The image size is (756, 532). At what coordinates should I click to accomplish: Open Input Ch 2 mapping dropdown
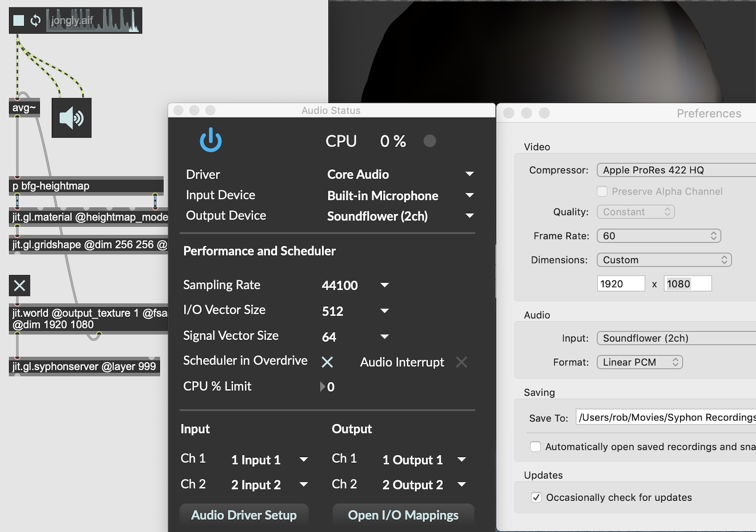269,485
